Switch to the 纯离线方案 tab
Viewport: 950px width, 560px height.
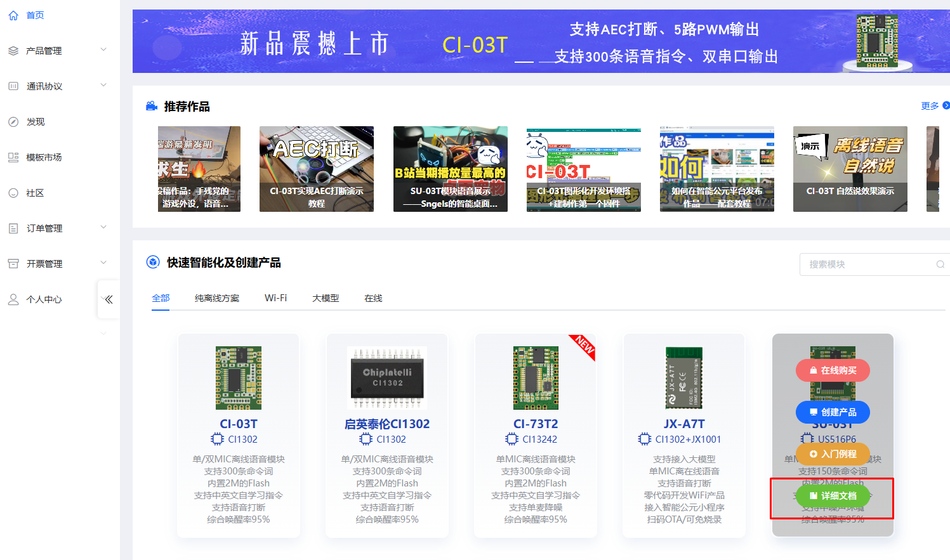point(217,298)
